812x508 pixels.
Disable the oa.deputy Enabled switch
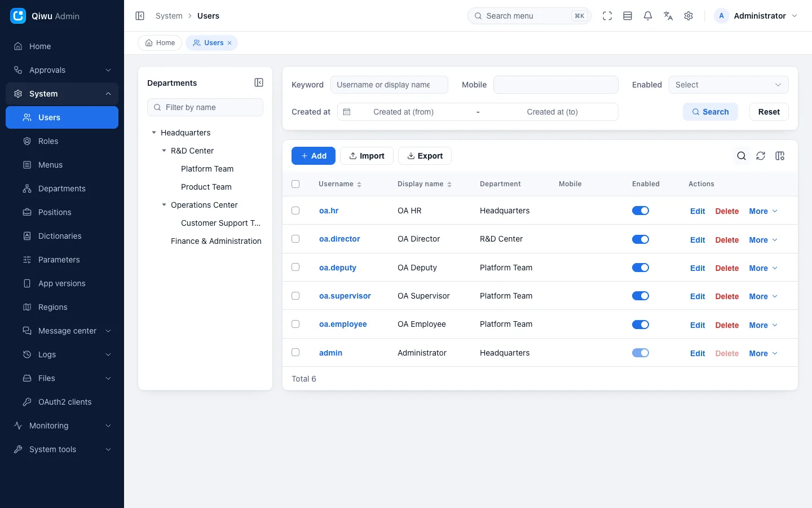[641, 268]
